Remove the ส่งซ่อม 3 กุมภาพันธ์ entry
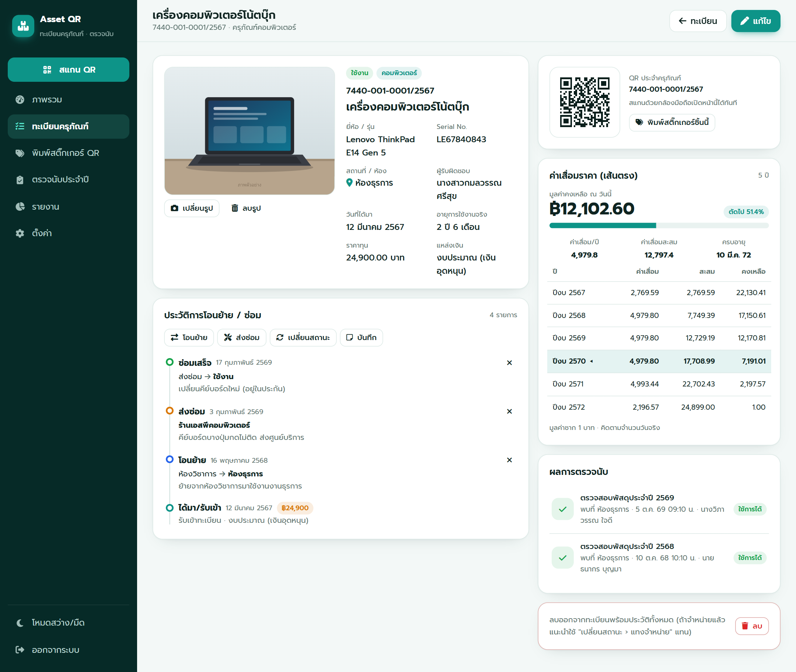Image resolution: width=796 pixels, height=672 pixels. click(509, 412)
